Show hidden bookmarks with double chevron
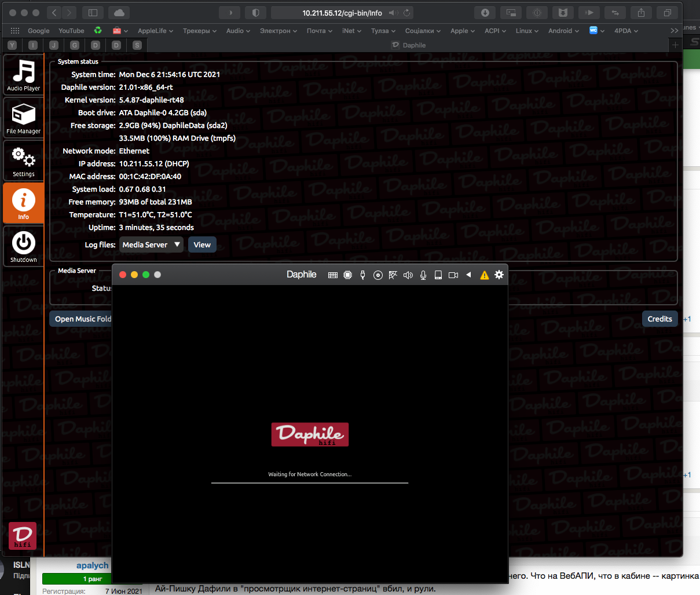700x595 pixels. pyautogui.click(x=675, y=31)
